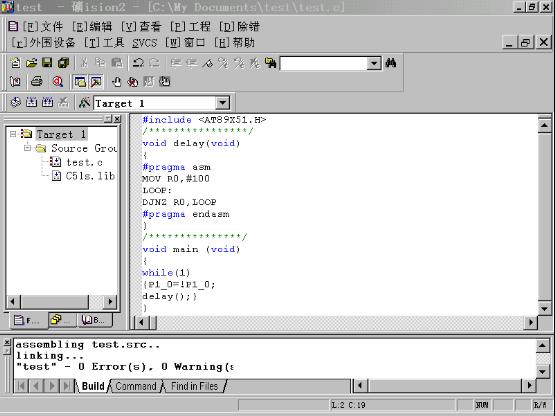555x416 pixels.
Task: Open file using the folder toolbar icon
Action: click(x=31, y=63)
